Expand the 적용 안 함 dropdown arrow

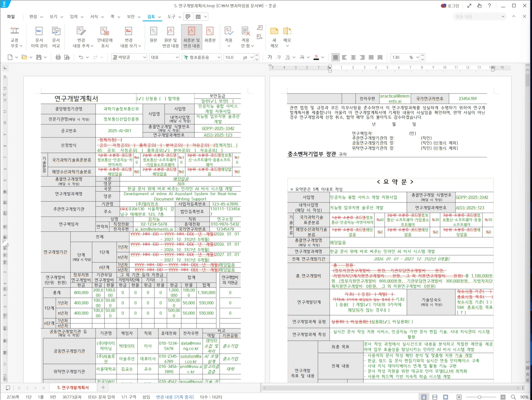[252, 46]
